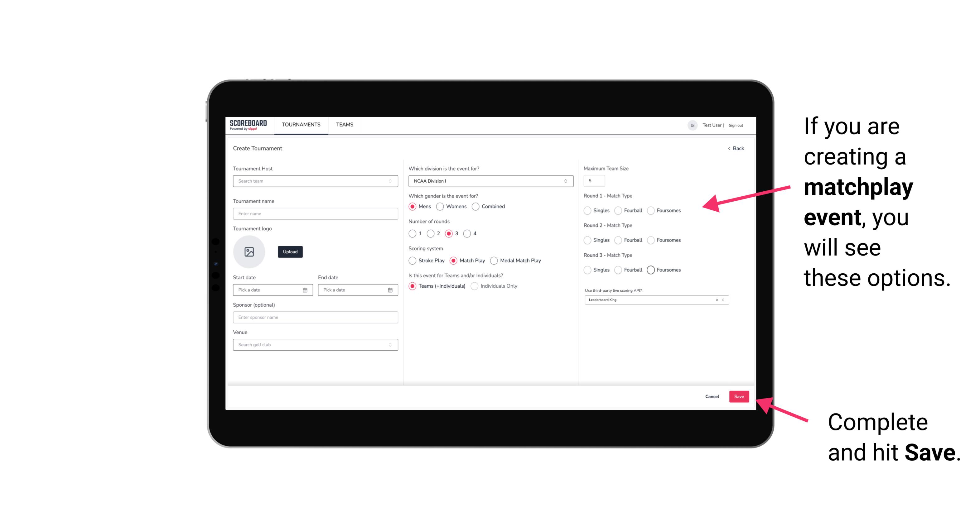Click the third-party API remove icon
980x527 pixels.
717,300
